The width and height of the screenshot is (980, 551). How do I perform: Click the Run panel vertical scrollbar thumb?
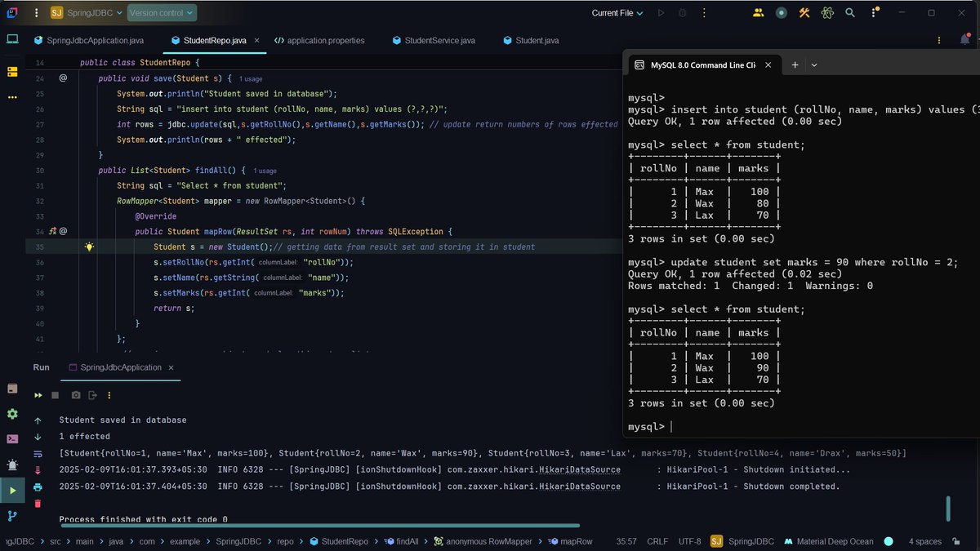pos(947,509)
